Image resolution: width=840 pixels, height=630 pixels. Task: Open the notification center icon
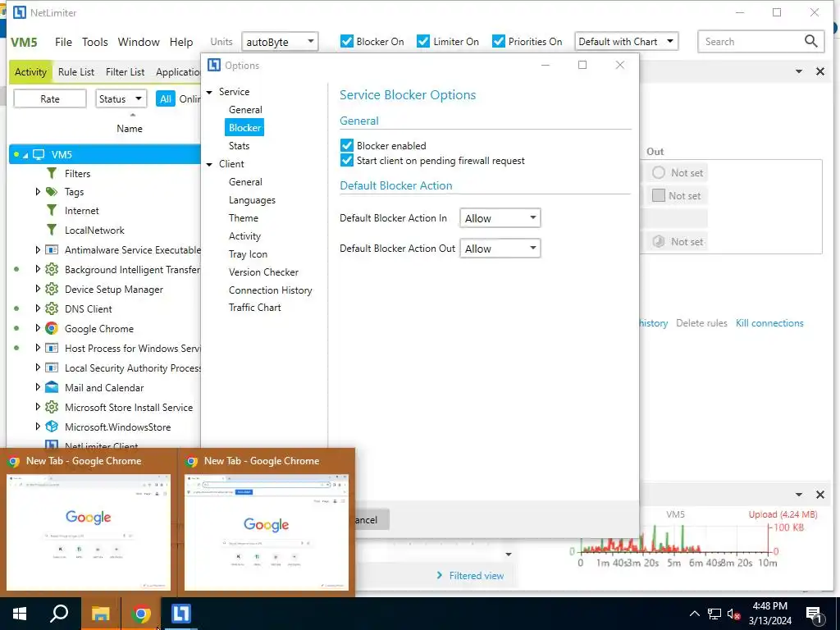pos(815,614)
